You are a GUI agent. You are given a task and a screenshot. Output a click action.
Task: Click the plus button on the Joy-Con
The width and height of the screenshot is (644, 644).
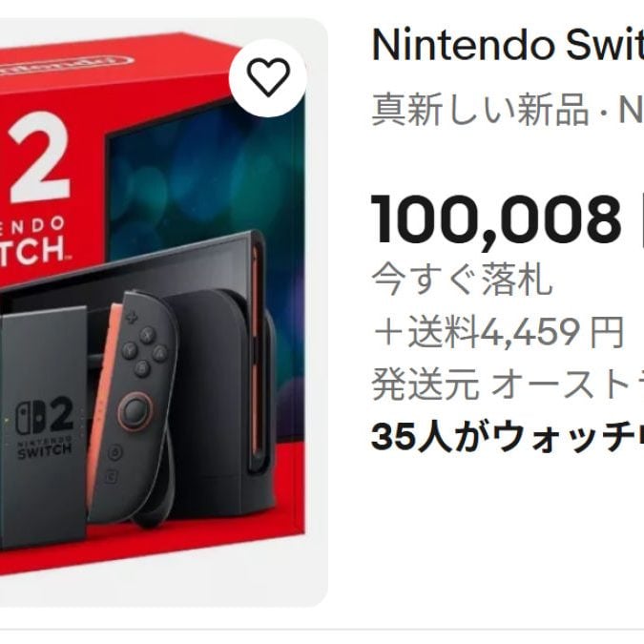132,318
